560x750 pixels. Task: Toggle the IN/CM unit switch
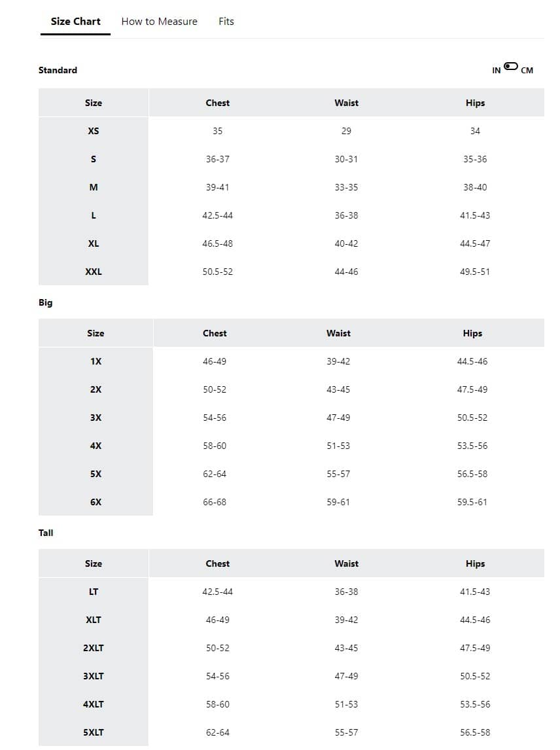coord(511,67)
